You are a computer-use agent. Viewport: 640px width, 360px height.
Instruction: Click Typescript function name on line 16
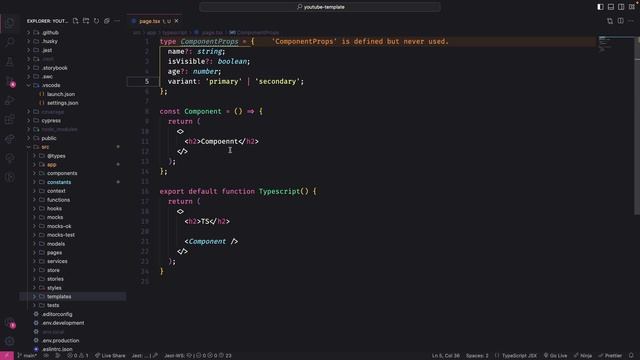280,191
